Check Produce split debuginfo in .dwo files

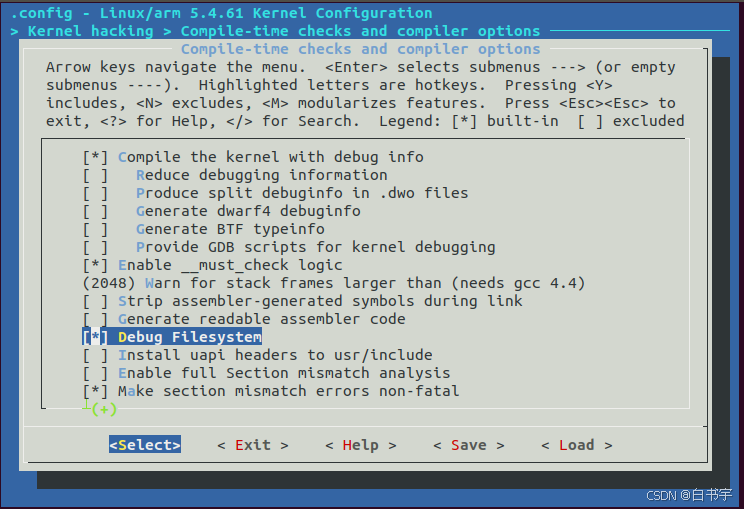95,193
